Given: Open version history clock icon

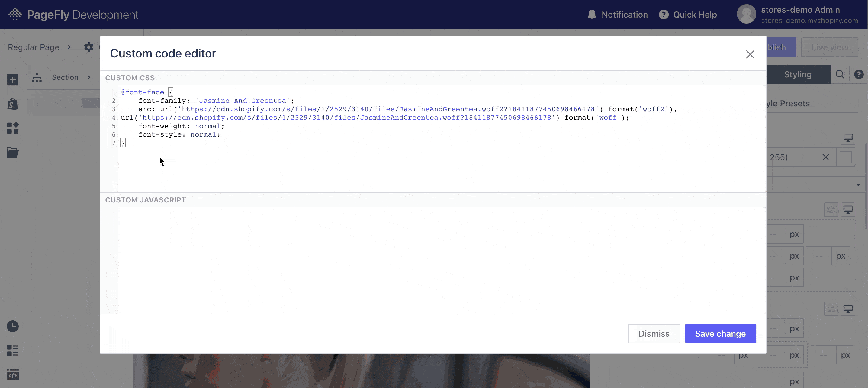Looking at the screenshot, I should pyautogui.click(x=13, y=326).
